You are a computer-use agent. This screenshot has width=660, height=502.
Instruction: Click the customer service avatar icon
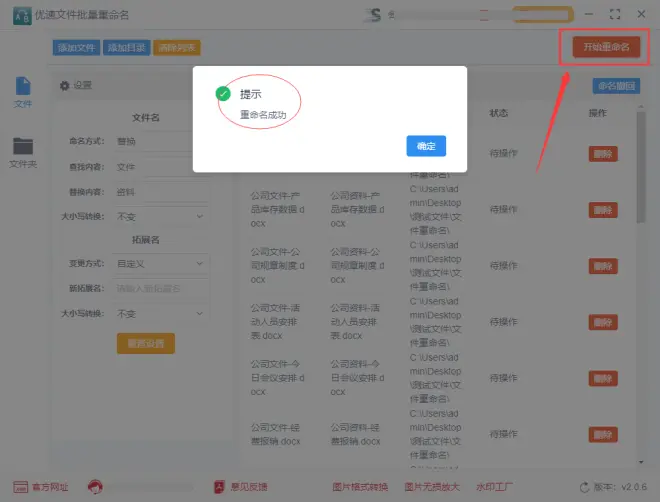[96, 487]
